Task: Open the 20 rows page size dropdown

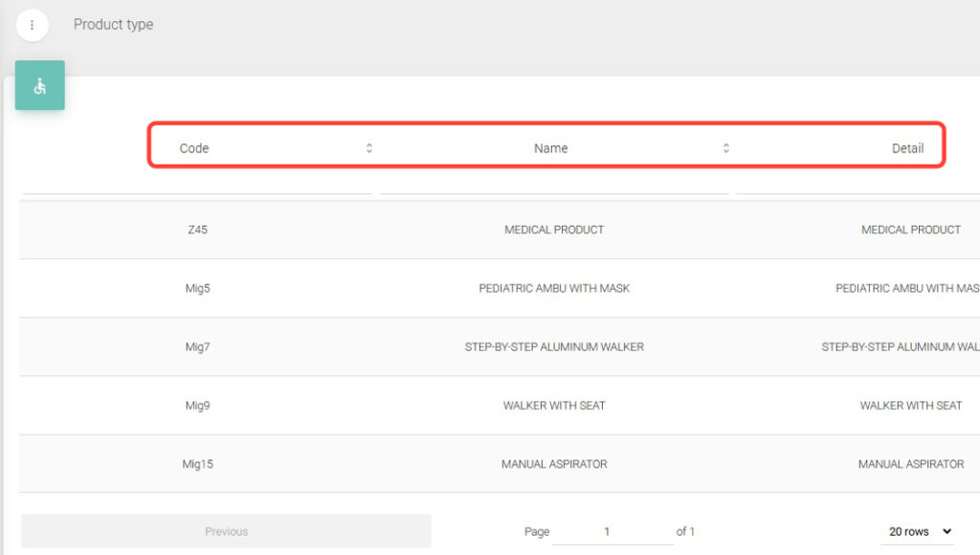Action: pos(921,531)
